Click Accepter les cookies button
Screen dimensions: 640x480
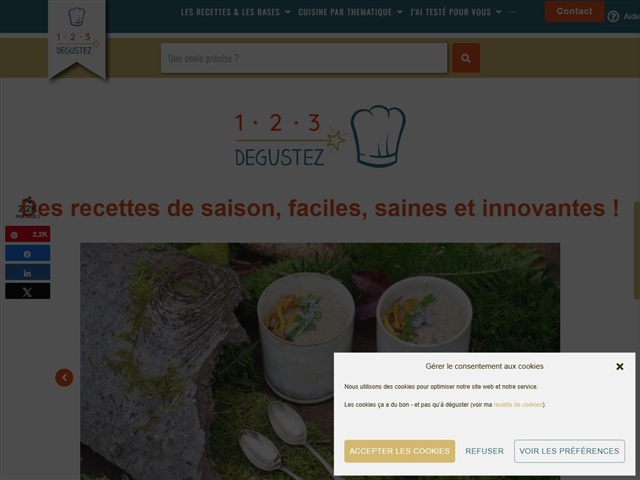pos(399,451)
